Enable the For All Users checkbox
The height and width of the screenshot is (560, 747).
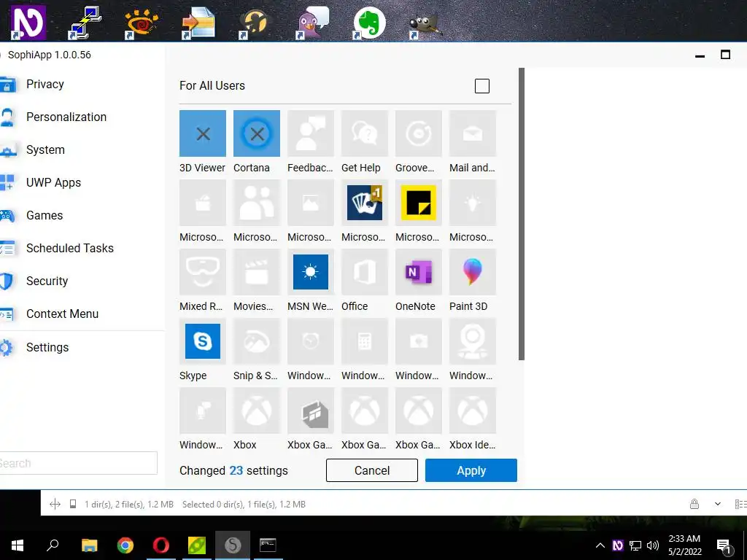point(482,86)
